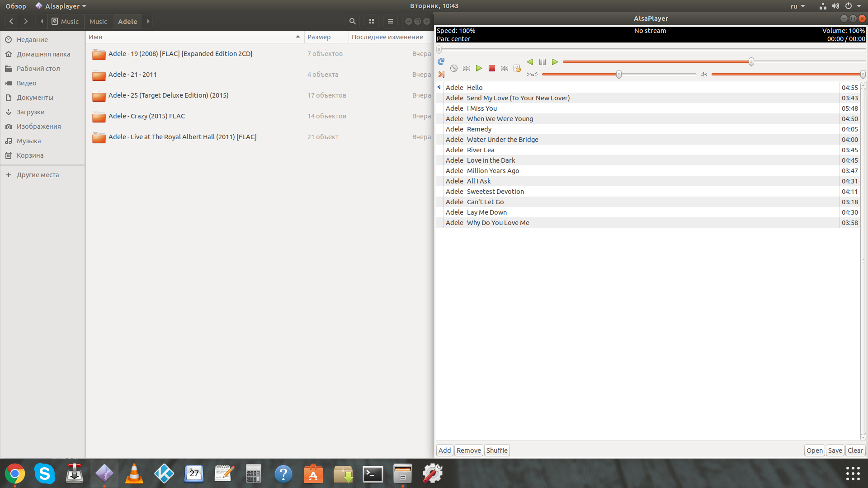868x488 pixels.
Task: Select Send My Love (To Your New Lover)
Action: click(x=647, y=98)
